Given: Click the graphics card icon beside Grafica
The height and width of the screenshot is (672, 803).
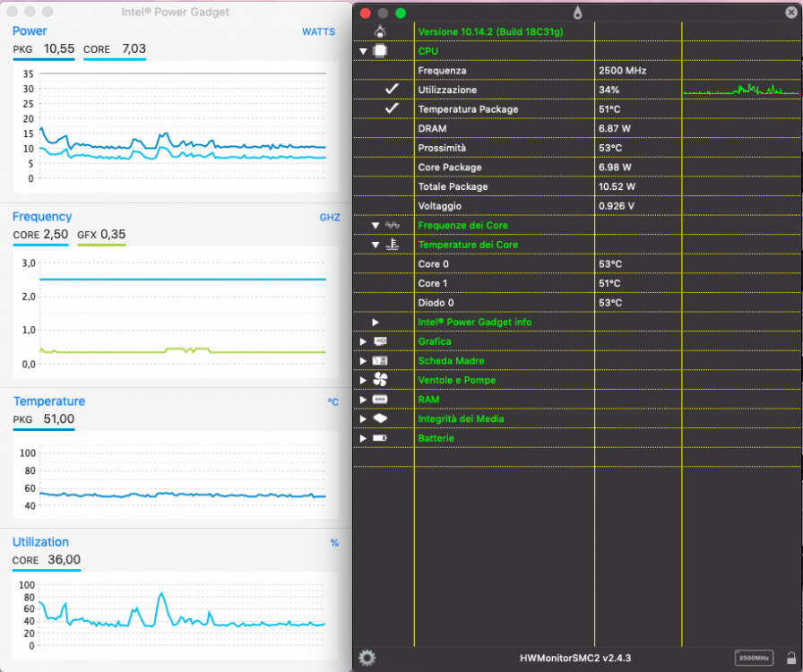Looking at the screenshot, I should pos(380,341).
